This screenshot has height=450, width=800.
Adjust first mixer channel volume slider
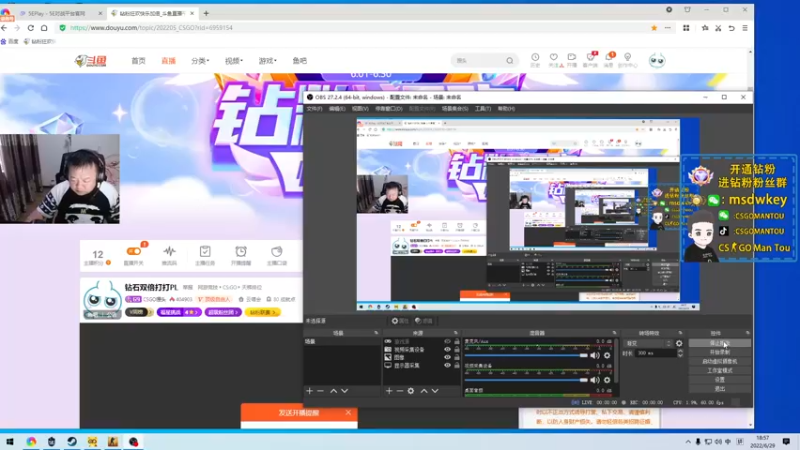point(526,355)
